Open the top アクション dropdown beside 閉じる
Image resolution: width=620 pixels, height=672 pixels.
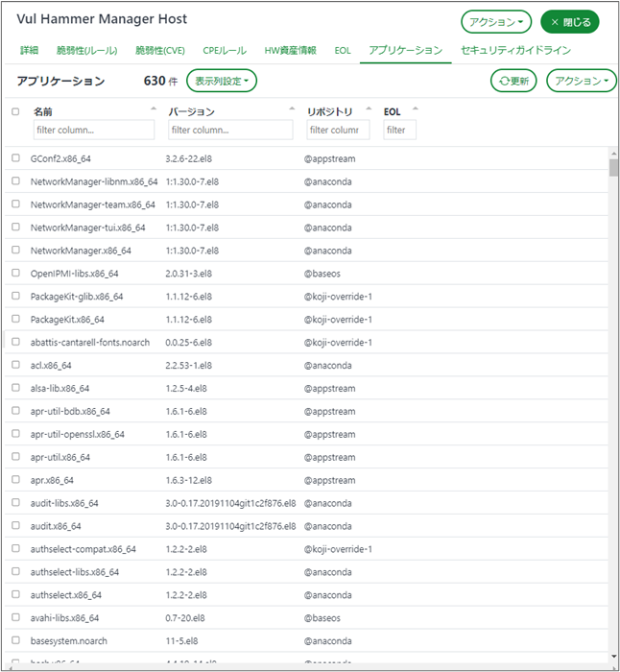496,22
